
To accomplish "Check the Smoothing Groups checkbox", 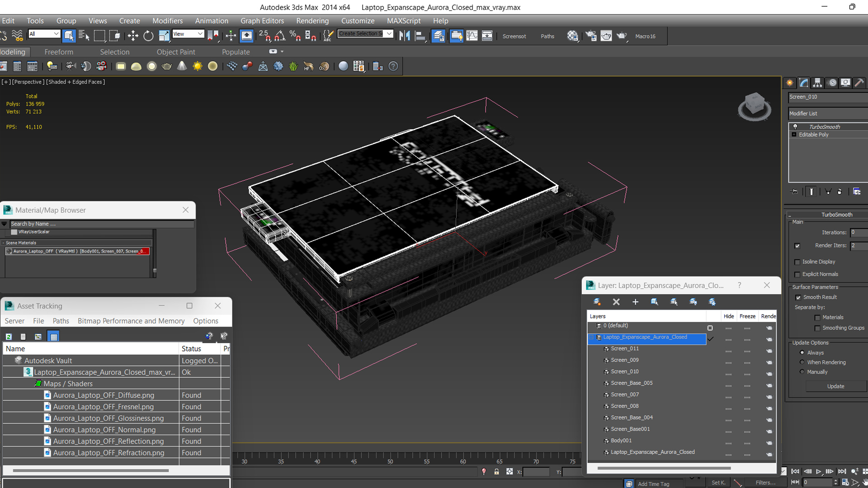I will [x=817, y=328].
